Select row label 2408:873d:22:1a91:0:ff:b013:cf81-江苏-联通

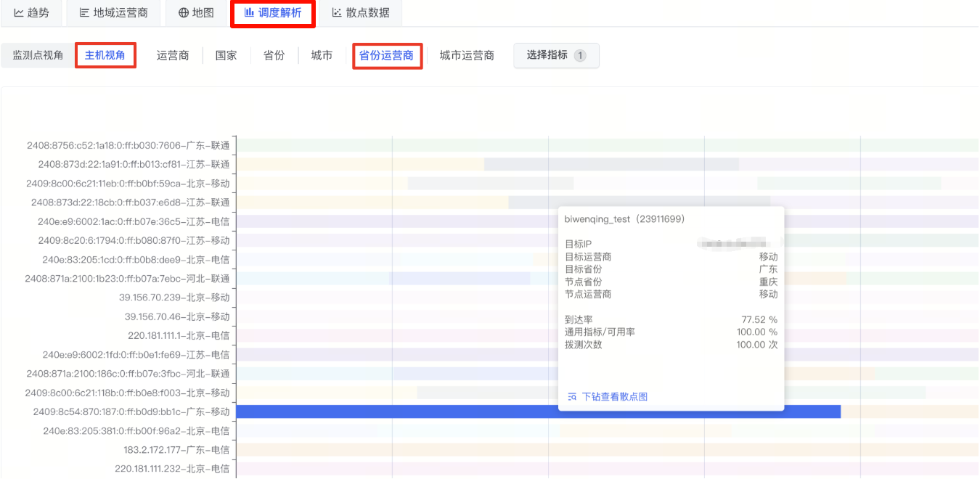point(134,164)
